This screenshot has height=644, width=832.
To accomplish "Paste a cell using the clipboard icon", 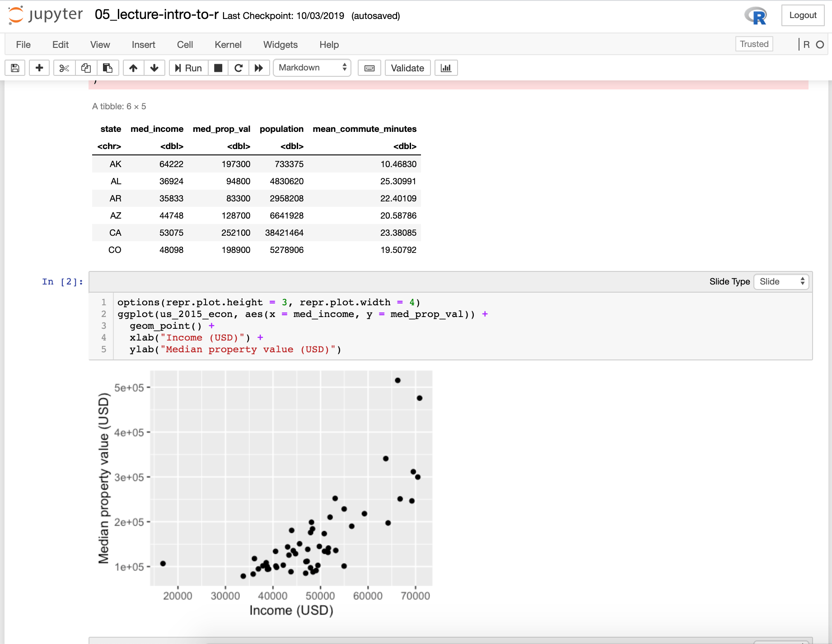I will (108, 68).
